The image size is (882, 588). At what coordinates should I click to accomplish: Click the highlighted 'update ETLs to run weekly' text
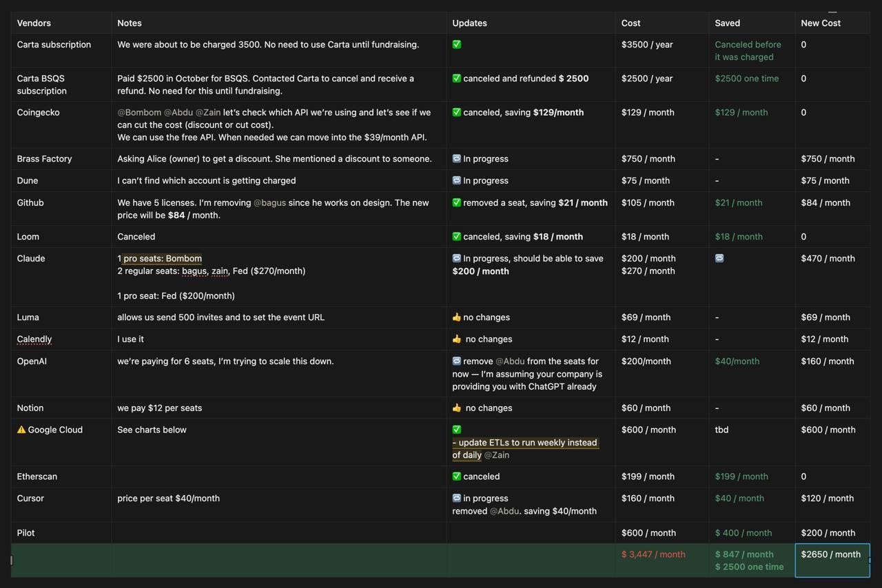[525, 448]
